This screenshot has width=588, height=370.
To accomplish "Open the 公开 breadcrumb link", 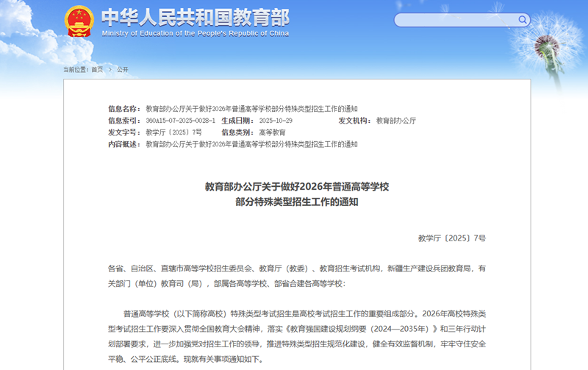I will [123, 69].
